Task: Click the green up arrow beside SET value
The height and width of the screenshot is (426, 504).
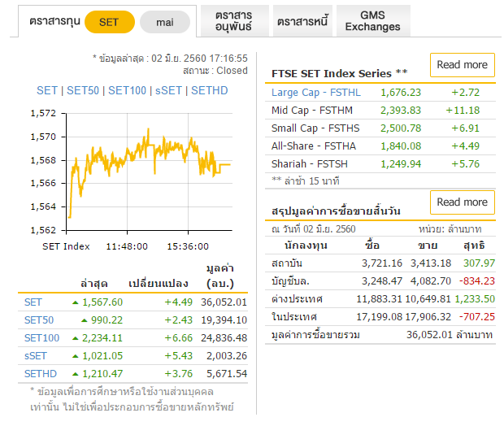Action: (85, 302)
